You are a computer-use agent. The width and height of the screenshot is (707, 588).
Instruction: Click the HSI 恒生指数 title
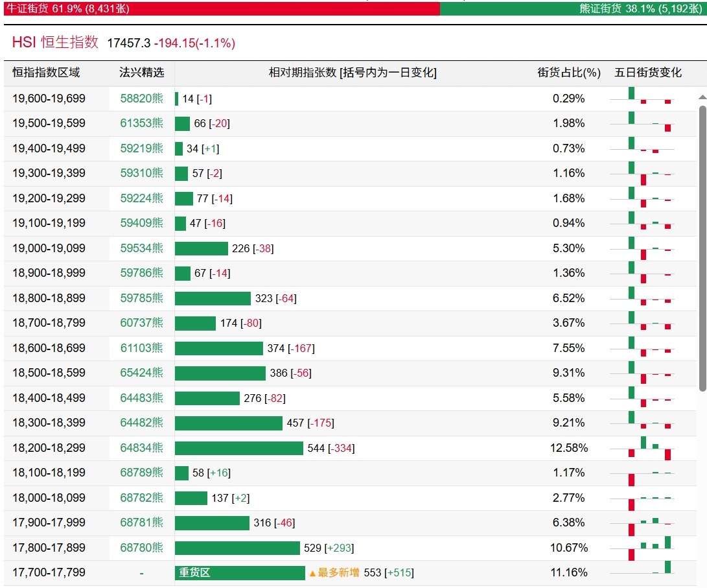coord(55,42)
